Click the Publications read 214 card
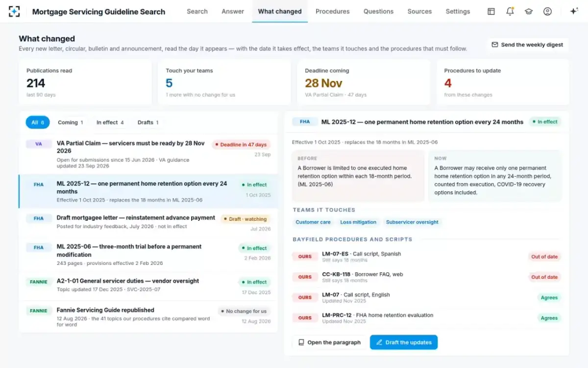This screenshot has height=368, width=588. tap(85, 82)
